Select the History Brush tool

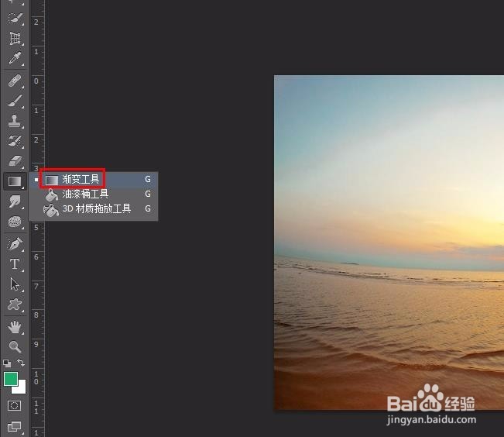pos(15,140)
